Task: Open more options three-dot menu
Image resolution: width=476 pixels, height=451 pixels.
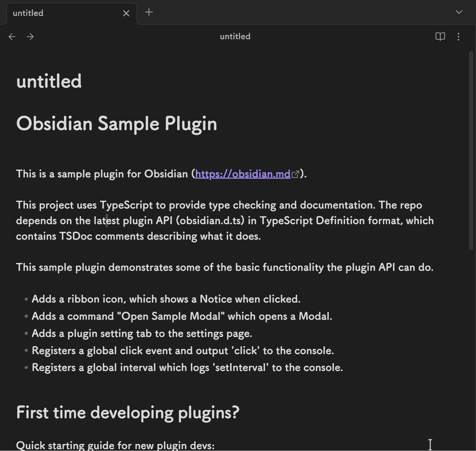Action: 458,37
